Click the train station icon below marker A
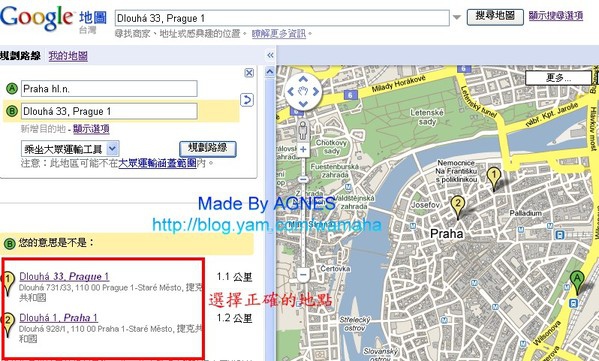The height and width of the screenshot is (361, 599). coord(573,304)
